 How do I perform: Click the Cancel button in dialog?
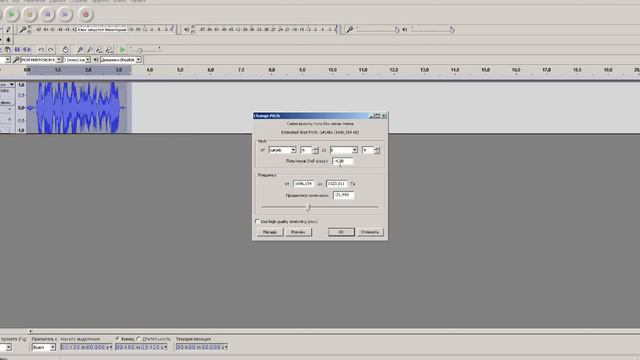coord(370,232)
